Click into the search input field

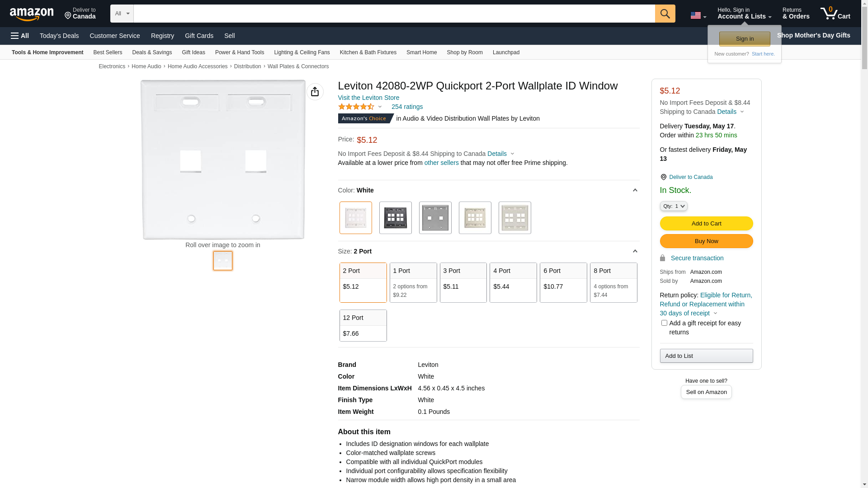pos(393,14)
